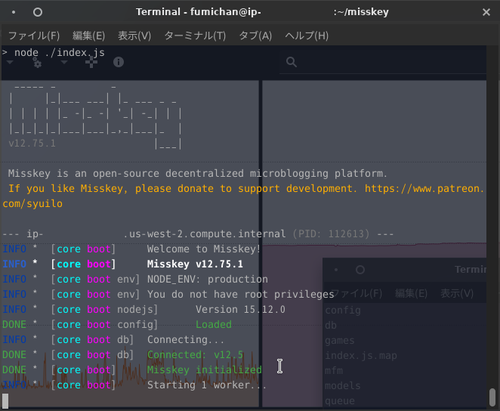The width and height of the screenshot is (500, 411).
Task: Open the 表示(V) menu in the front terminal
Action: tap(135, 36)
